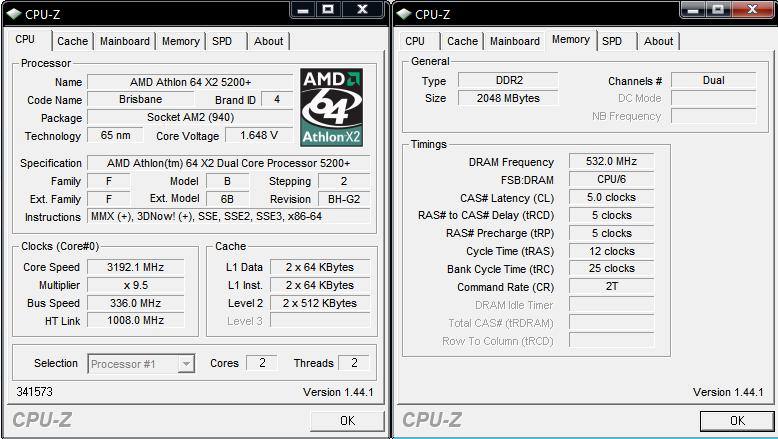Click the Revision value BH-G2
This screenshot has height=439, width=778.
tap(344, 199)
